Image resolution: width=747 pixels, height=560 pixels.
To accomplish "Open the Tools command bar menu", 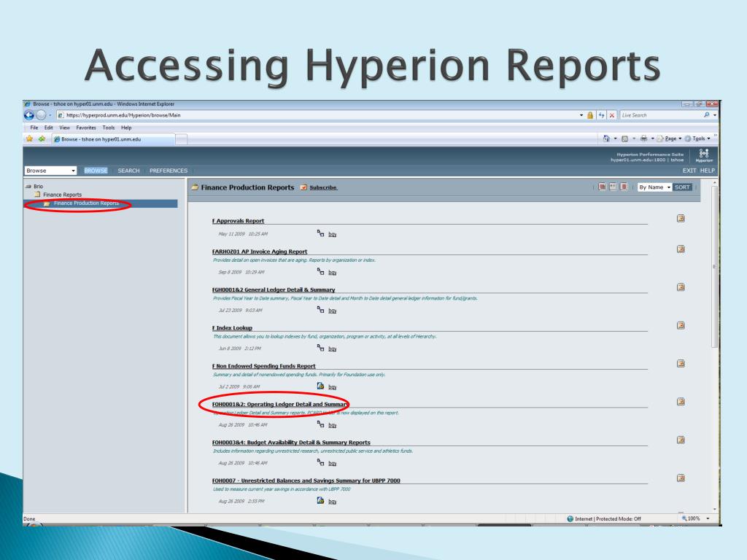I will click(x=697, y=139).
